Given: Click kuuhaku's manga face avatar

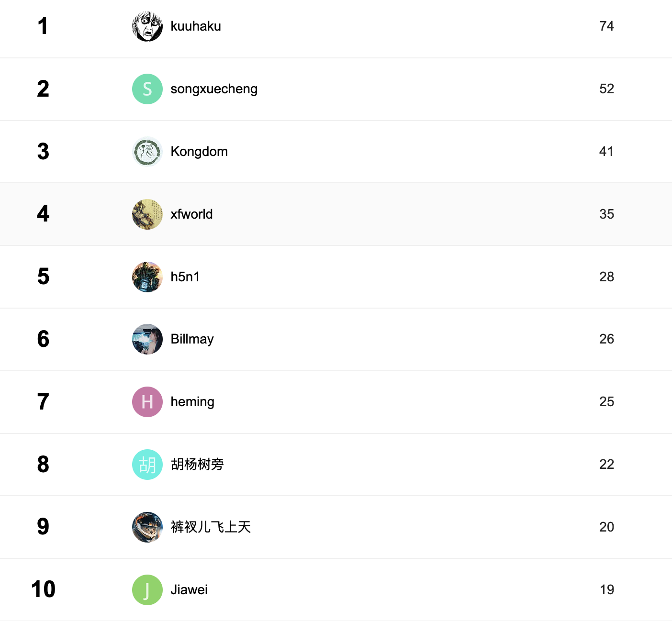Looking at the screenshot, I should pyautogui.click(x=147, y=26).
